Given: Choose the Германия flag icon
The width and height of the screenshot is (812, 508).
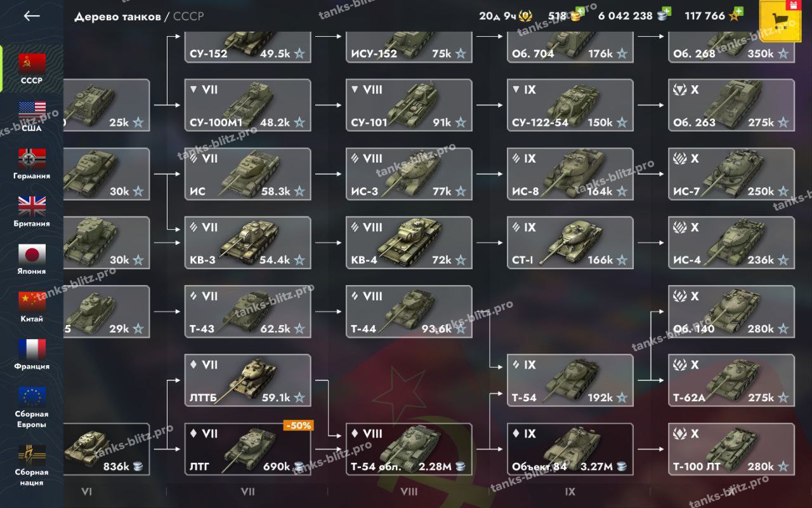Looking at the screenshot, I should 32,159.
